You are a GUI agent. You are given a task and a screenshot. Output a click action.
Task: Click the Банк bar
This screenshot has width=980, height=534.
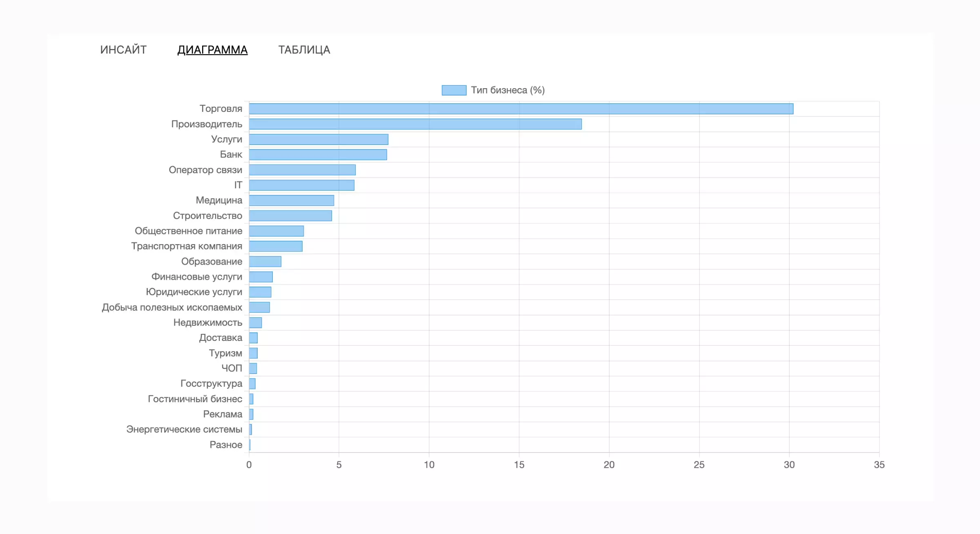(x=318, y=155)
